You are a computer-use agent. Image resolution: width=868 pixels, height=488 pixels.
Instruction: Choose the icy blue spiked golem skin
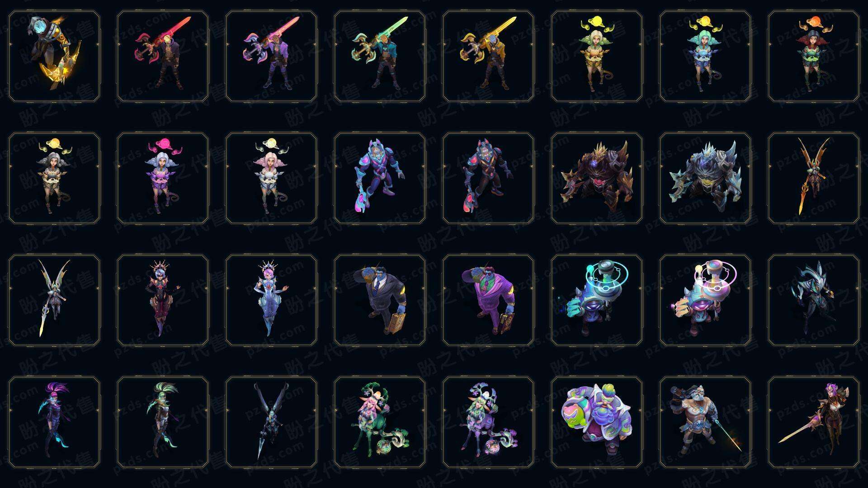point(705,178)
